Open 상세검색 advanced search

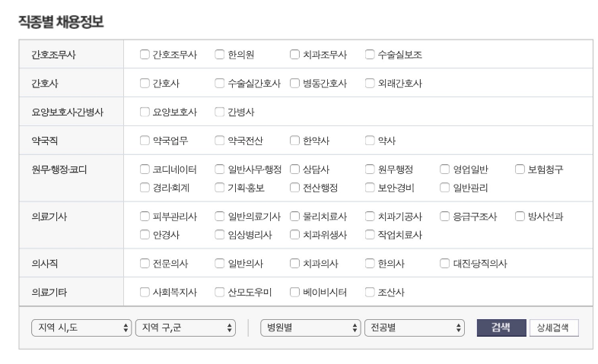pos(554,328)
